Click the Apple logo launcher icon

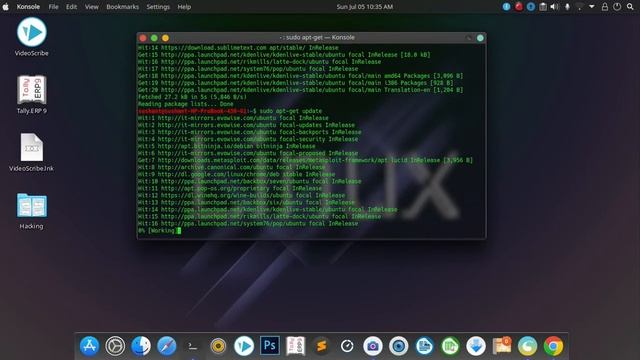click(6, 7)
